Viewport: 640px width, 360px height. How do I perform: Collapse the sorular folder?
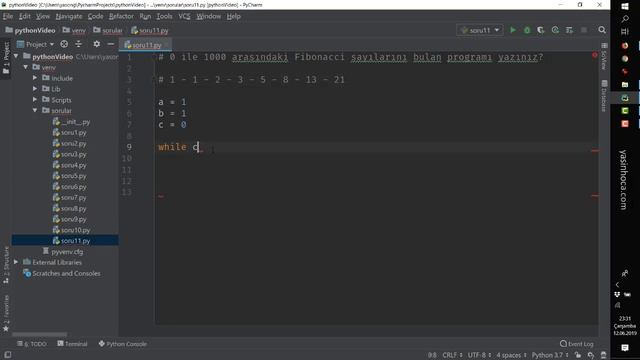coord(35,110)
